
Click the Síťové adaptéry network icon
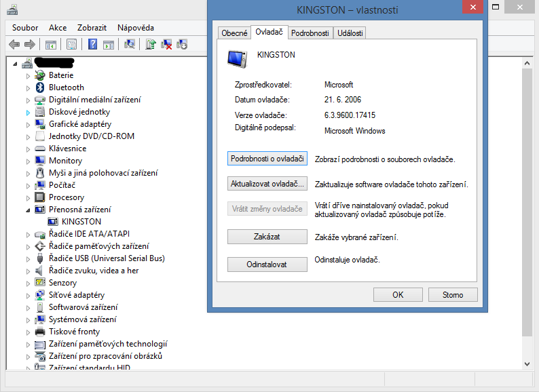(x=40, y=295)
